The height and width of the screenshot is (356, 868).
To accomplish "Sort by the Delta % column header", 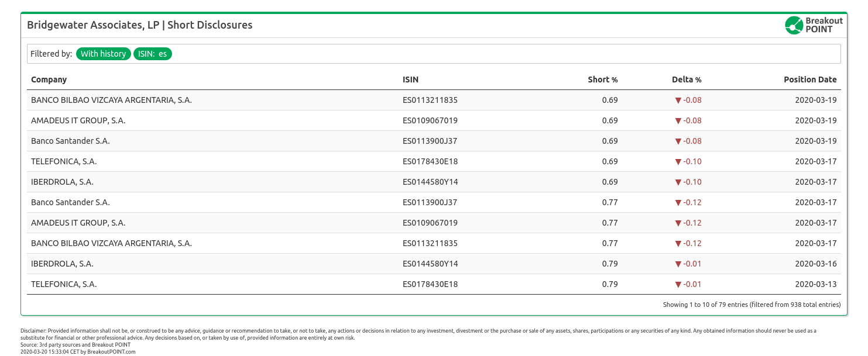I will coord(686,80).
